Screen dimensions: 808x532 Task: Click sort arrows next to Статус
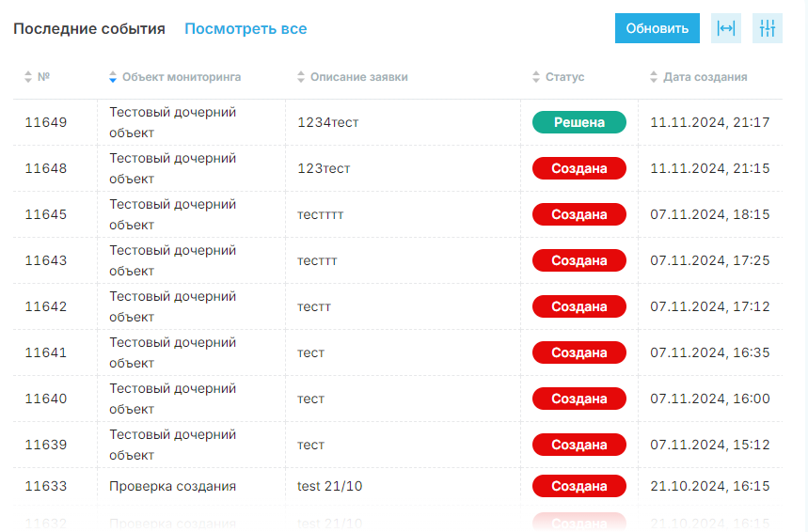click(x=536, y=77)
